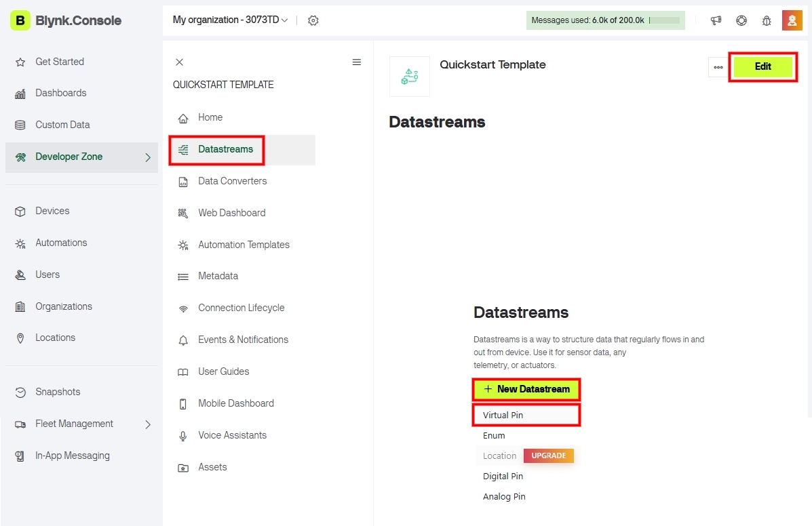Choose the Enum datastream option

point(494,436)
